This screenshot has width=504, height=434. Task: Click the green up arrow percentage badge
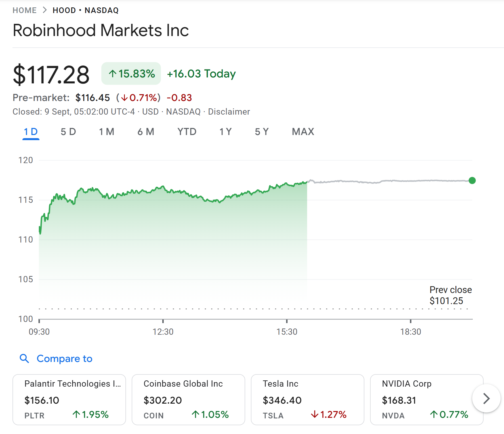click(x=131, y=74)
